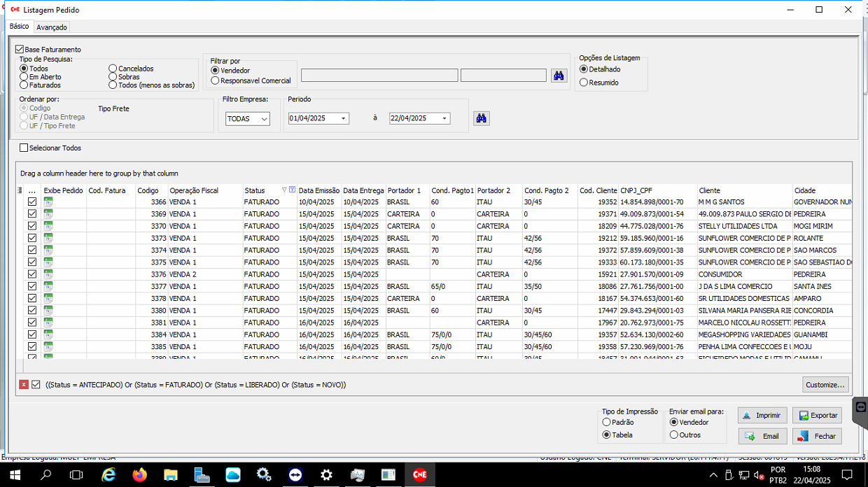Remove grid filter with red X icon
The image size is (868, 487).
[24, 385]
